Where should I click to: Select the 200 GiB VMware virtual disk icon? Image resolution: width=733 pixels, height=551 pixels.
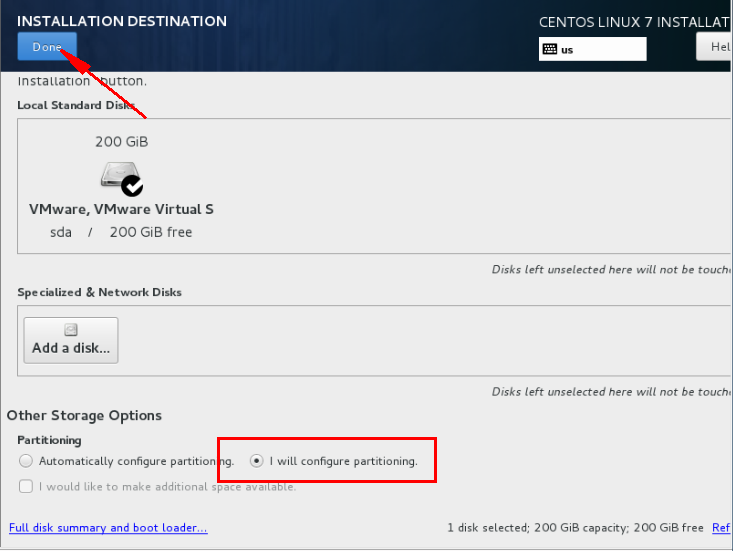click(122, 178)
